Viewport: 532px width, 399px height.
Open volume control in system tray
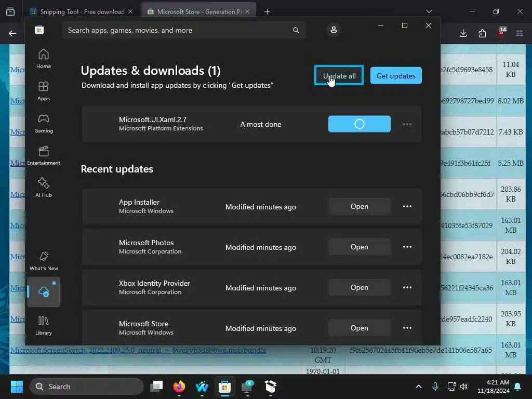click(464, 387)
